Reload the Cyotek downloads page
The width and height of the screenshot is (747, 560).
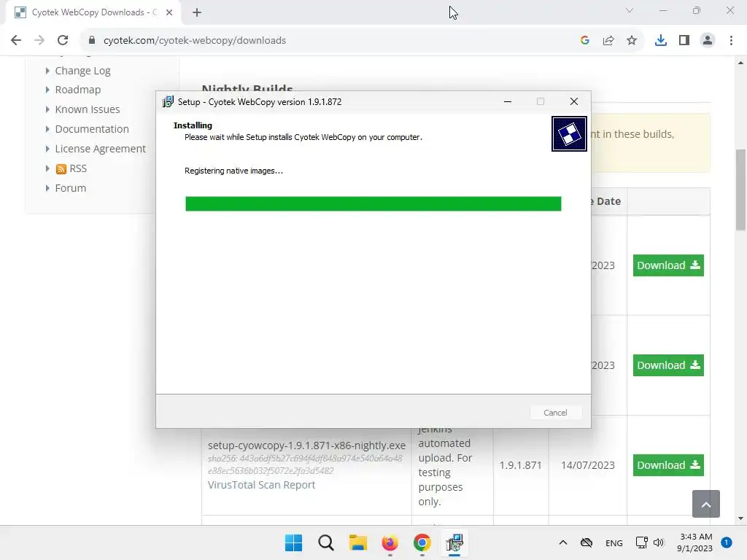tap(63, 40)
